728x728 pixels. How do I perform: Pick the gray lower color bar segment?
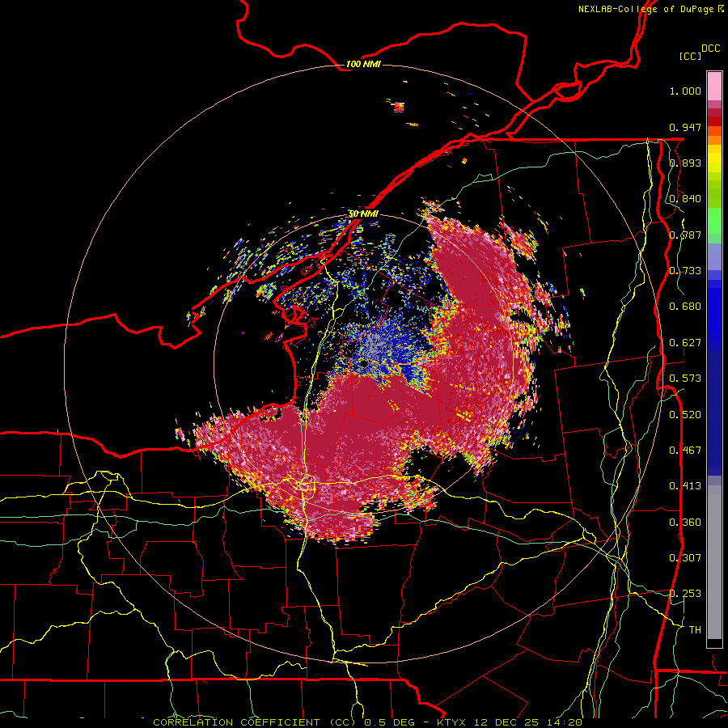coord(714,562)
